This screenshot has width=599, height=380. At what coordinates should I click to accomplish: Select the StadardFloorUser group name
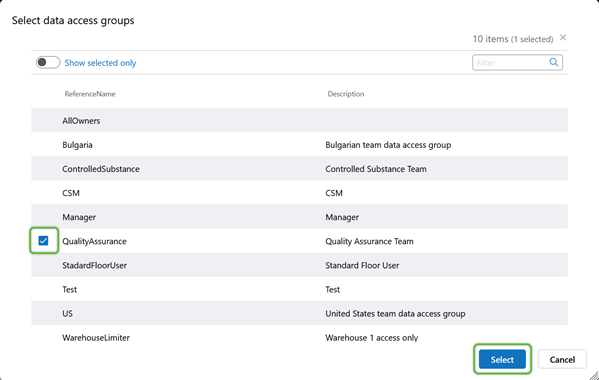click(94, 265)
